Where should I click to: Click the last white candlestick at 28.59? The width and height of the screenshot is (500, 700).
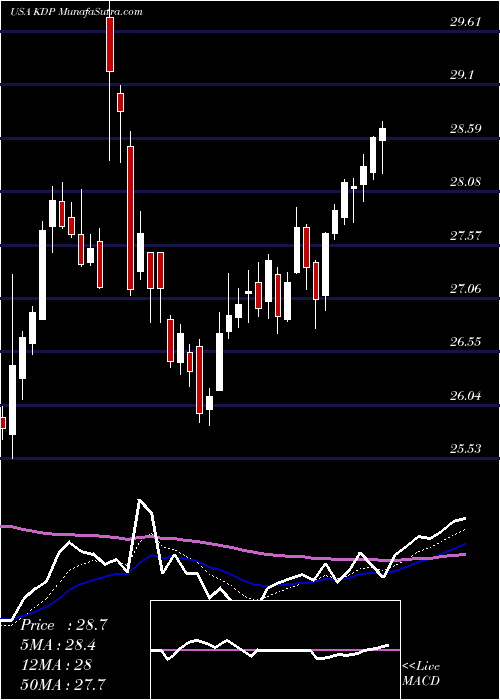(x=382, y=134)
